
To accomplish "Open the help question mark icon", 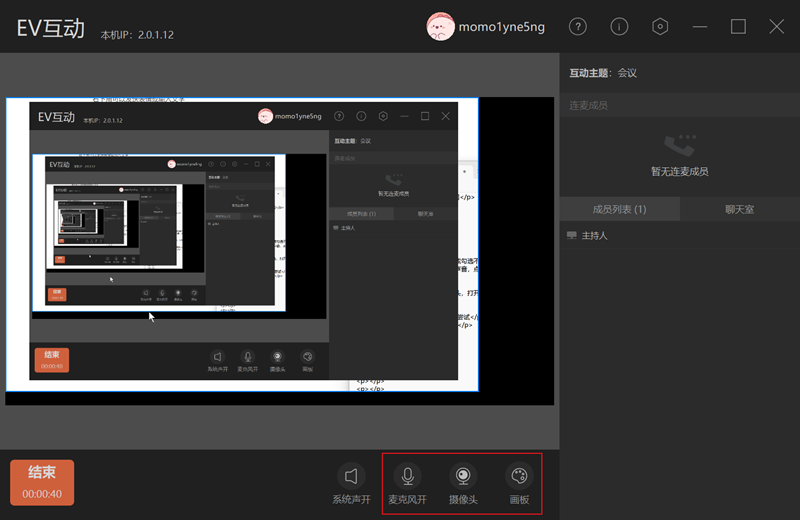I will [x=578, y=27].
